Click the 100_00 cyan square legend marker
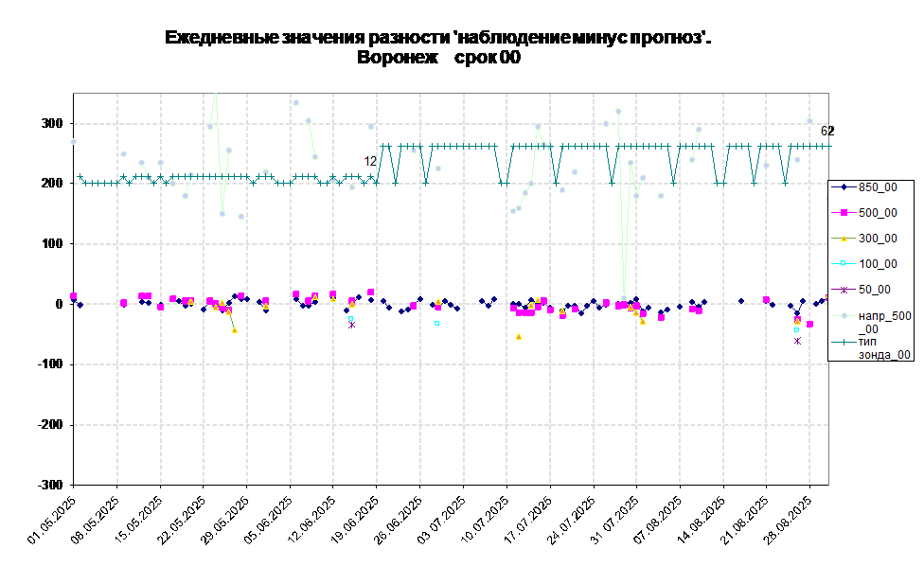The width and height of the screenshot is (924, 567). pyautogui.click(x=844, y=264)
